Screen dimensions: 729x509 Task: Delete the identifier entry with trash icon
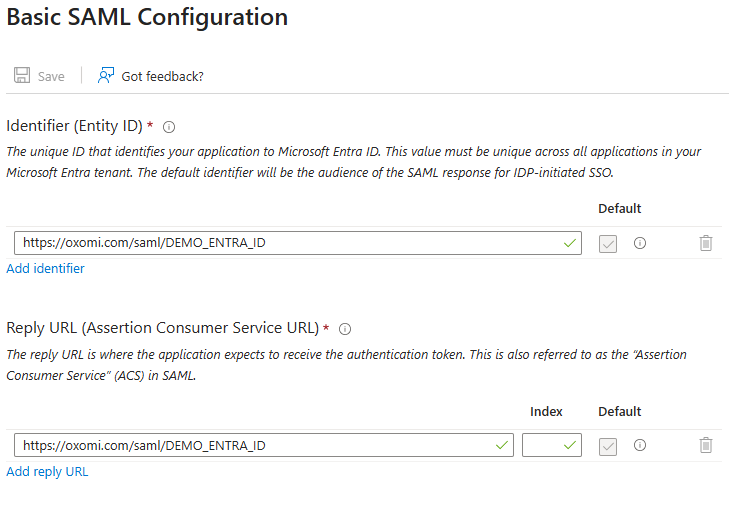(706, 243)
